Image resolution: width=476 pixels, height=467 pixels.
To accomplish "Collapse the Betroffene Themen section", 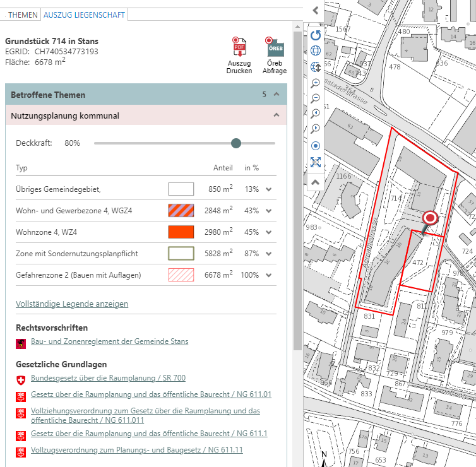I will tap(276, 95).
